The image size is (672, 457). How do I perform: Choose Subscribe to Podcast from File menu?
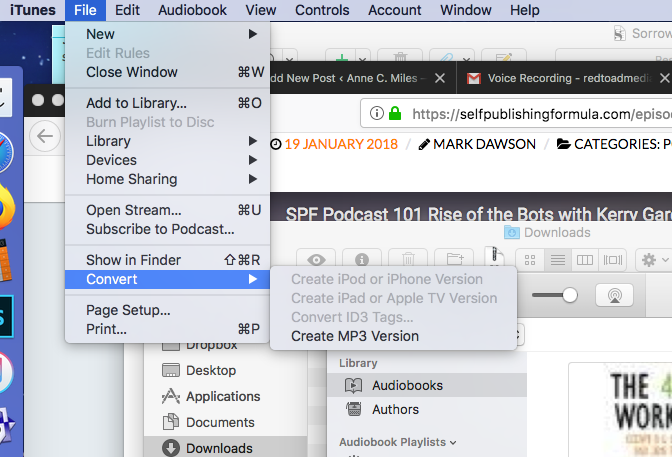click(x=167, y=229)
